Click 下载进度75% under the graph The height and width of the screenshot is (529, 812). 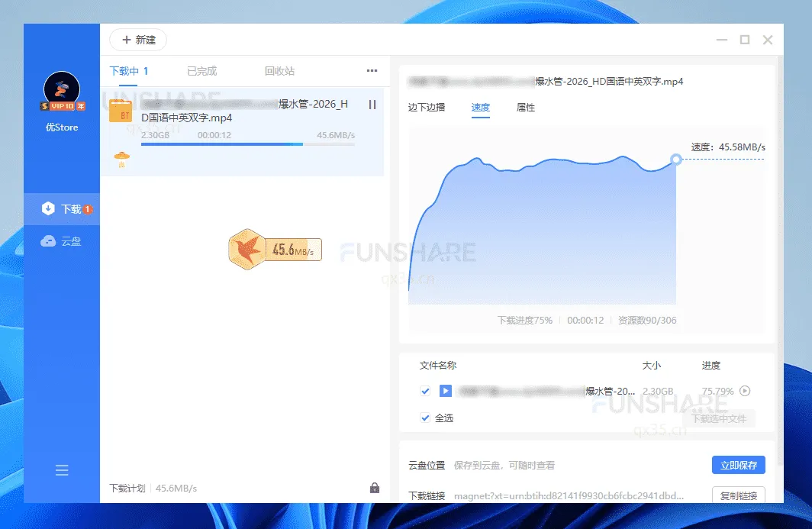coord(525,320)
